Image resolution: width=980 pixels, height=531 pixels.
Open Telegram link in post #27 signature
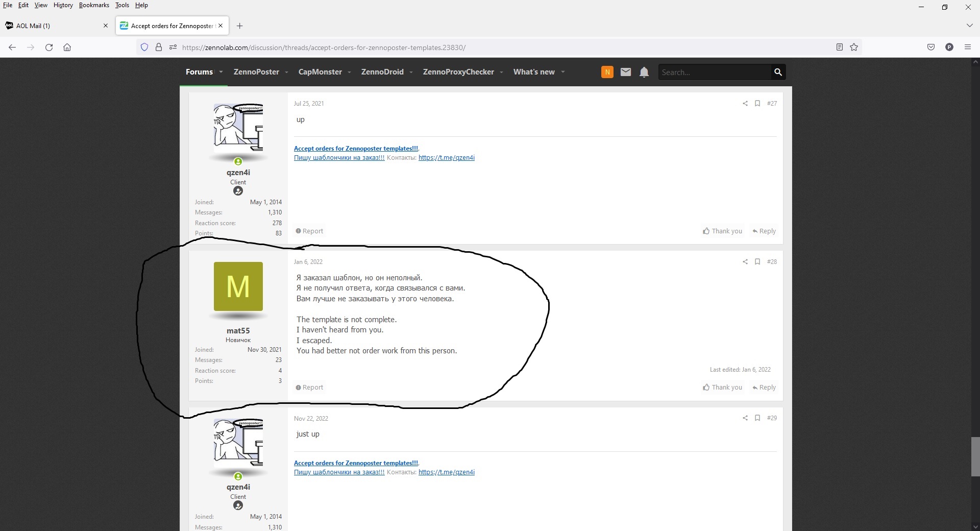447,158
